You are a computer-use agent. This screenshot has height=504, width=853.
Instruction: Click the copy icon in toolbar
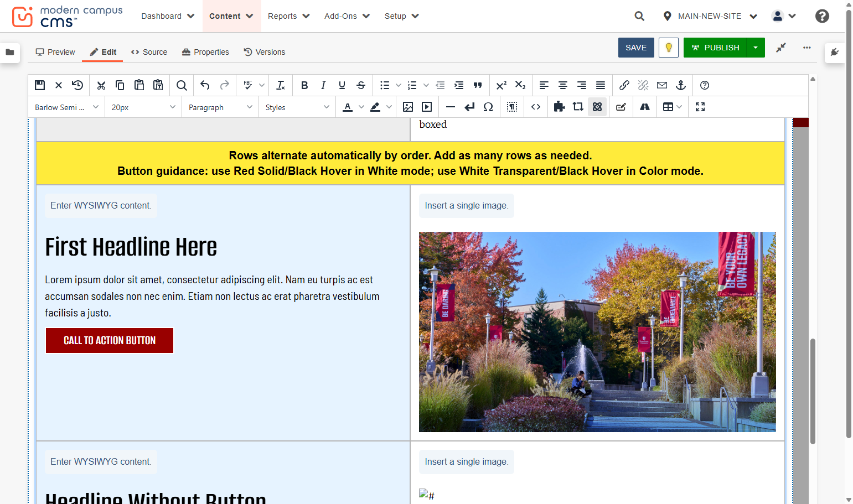coord(120,85)
